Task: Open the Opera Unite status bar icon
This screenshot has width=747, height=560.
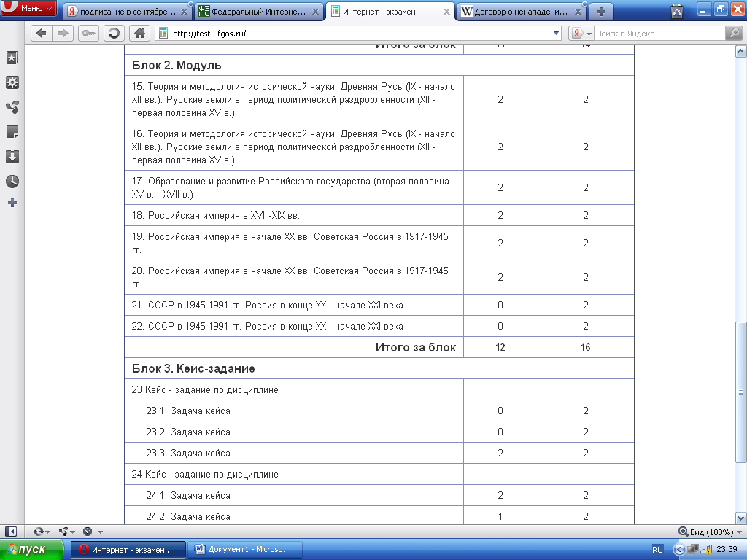Action: [x=63, y=532]
